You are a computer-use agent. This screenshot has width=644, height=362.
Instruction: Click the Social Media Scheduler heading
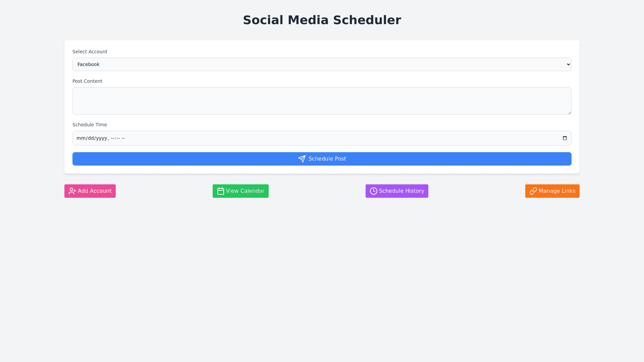322,20
